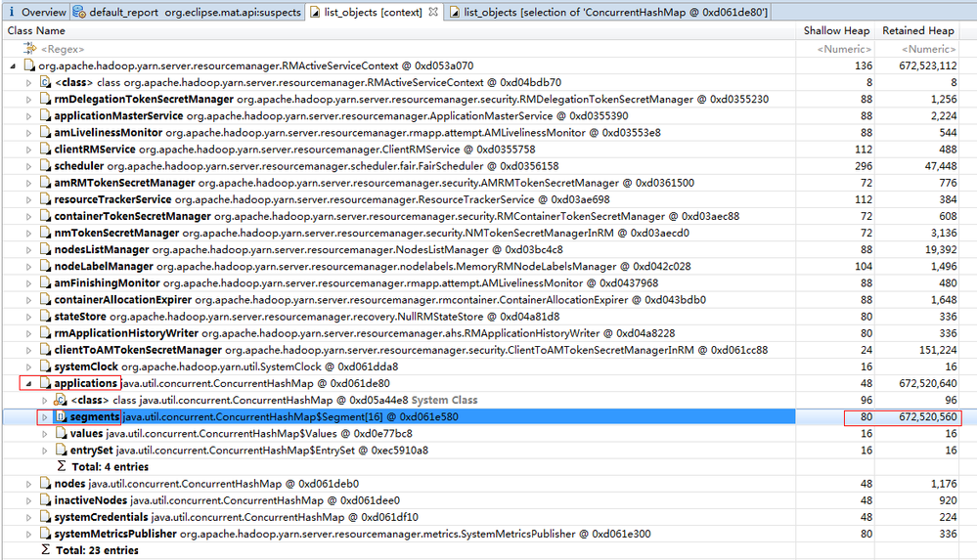Click the Regex filter field
Screen dimensions: 977x560
[63, 49]
